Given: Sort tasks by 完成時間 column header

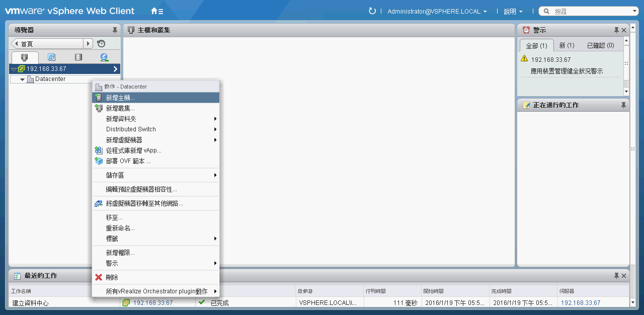Looking at the screenshot, I should point(523,291).
